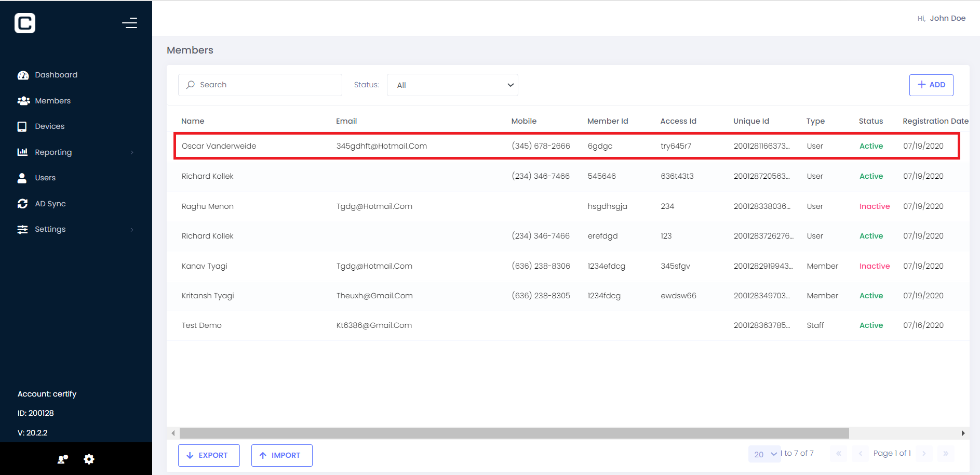Click Access Id ewdsw66 cell
The width and height of the screenshot is (980, 475).
point(678,296)
